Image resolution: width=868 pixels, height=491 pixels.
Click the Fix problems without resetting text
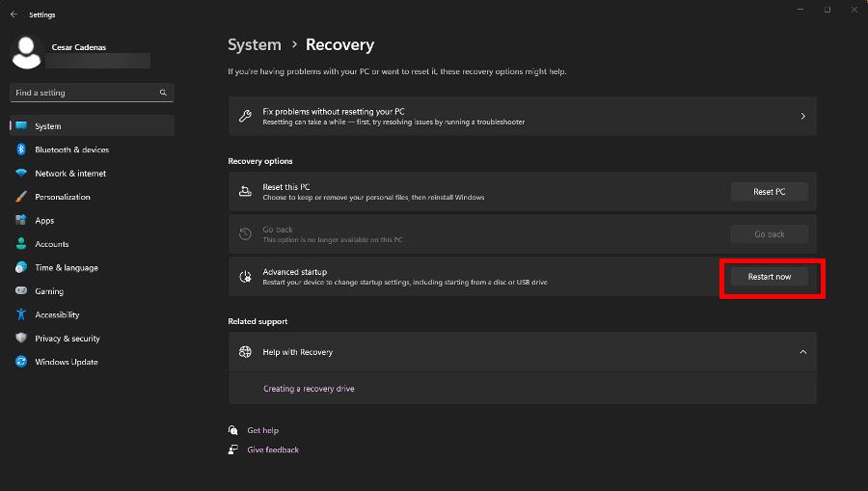334,111
